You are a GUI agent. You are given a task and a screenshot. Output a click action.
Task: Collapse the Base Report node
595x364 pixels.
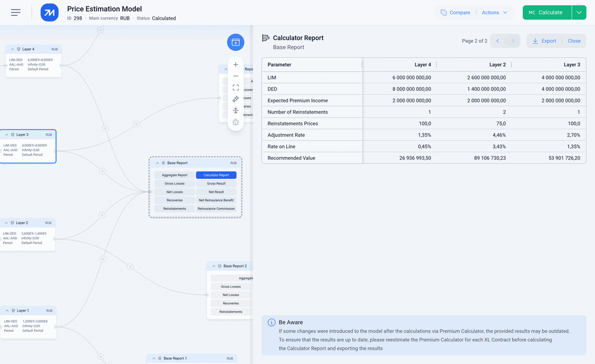pyautogui.click(x=157, y=163)
